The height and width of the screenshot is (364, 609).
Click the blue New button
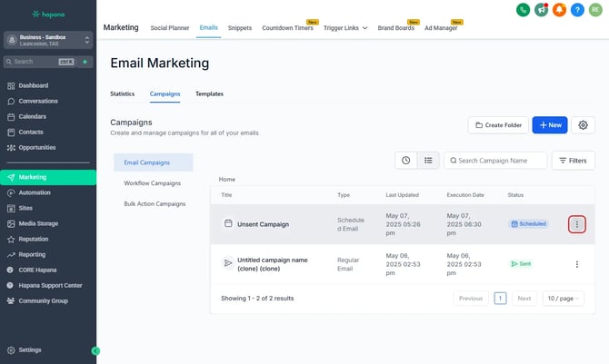point(549,124)
